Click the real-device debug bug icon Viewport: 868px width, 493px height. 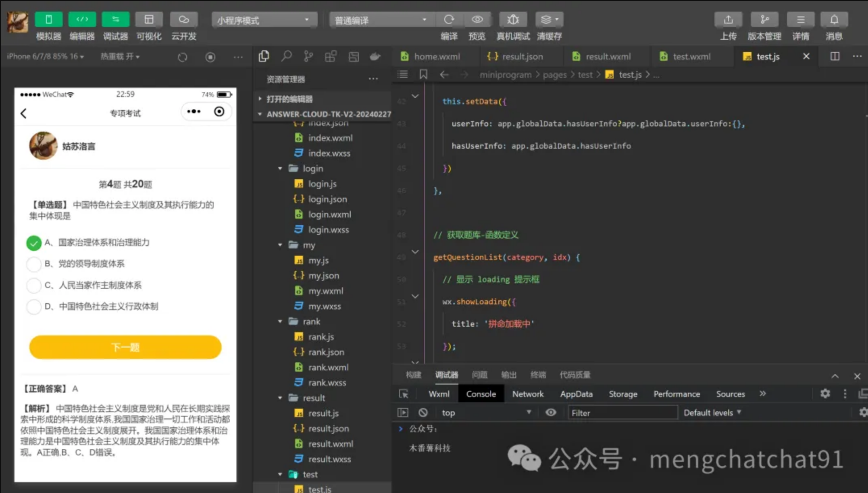click(513, 19)
